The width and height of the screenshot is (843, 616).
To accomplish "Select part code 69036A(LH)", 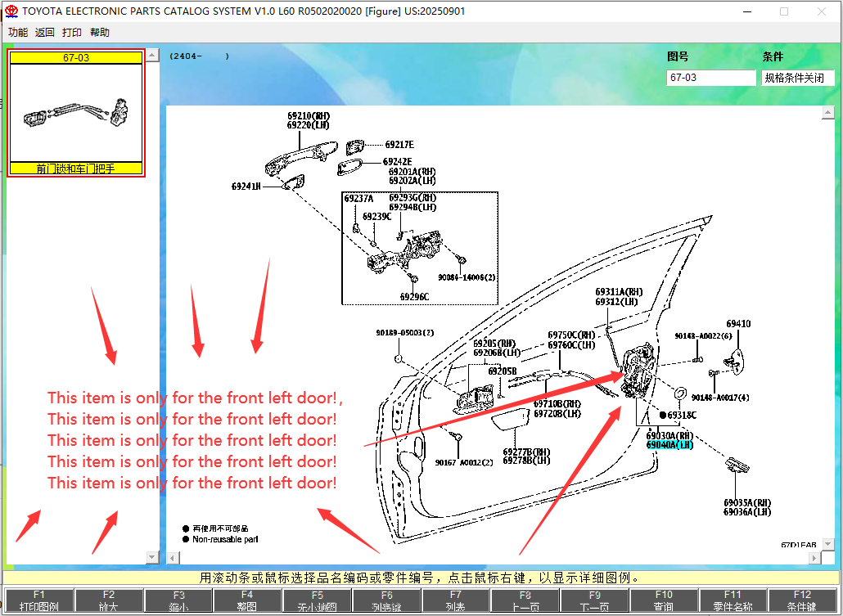I will pos(747,512).
